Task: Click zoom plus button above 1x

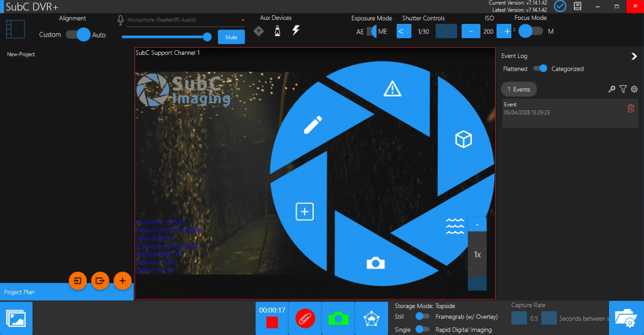Action: 477,225
